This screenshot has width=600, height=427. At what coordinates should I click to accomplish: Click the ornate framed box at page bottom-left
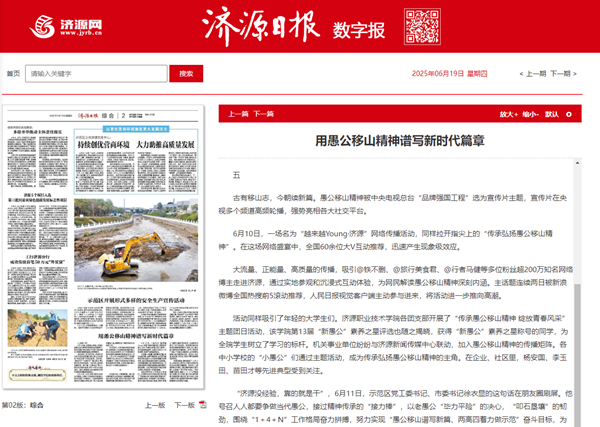point(38,373)
